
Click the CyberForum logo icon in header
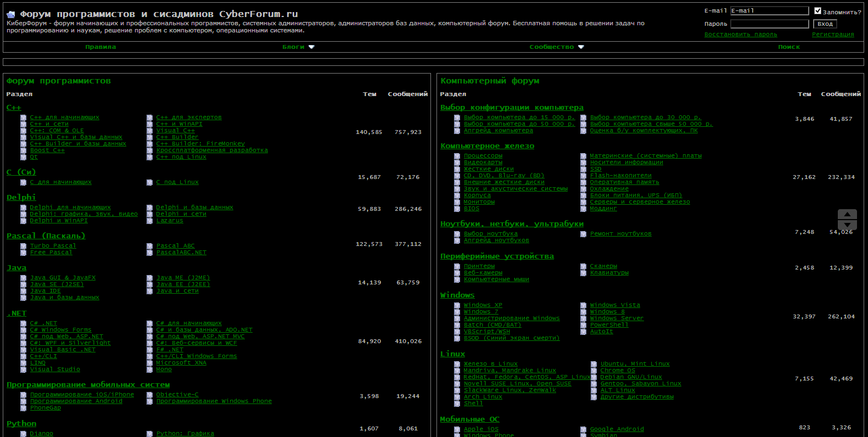point(11,14)
